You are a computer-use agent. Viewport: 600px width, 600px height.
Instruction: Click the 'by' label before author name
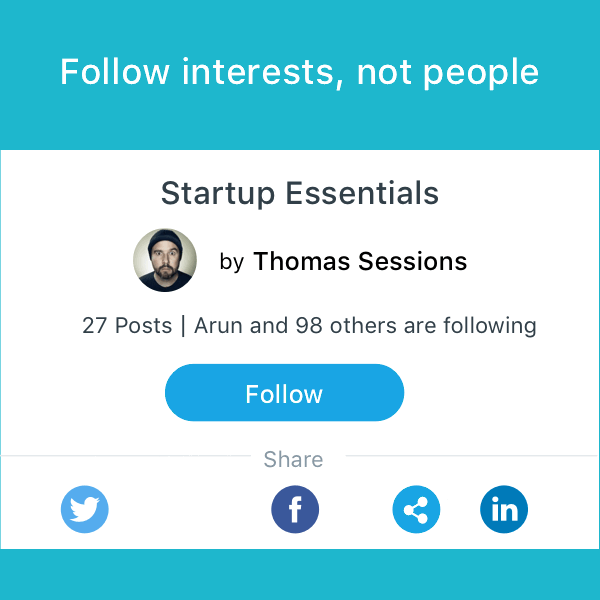click(232, 263)
